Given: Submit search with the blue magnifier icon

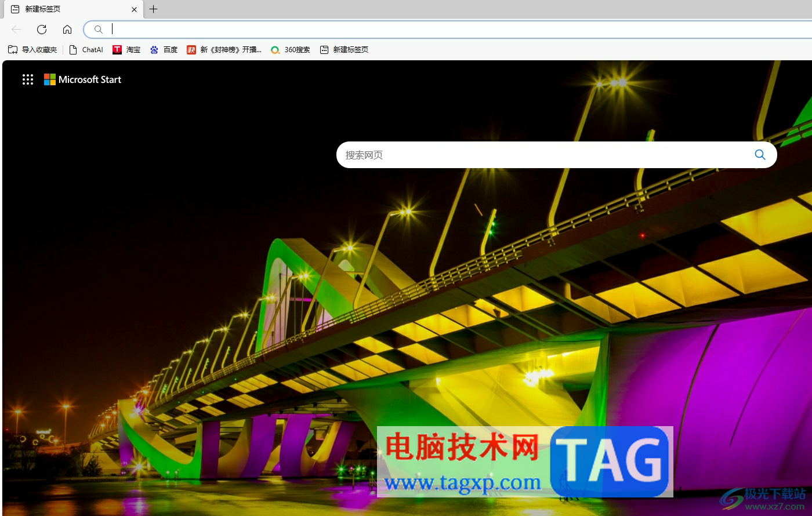Looking at the screenshot, I should pos(760,155).
